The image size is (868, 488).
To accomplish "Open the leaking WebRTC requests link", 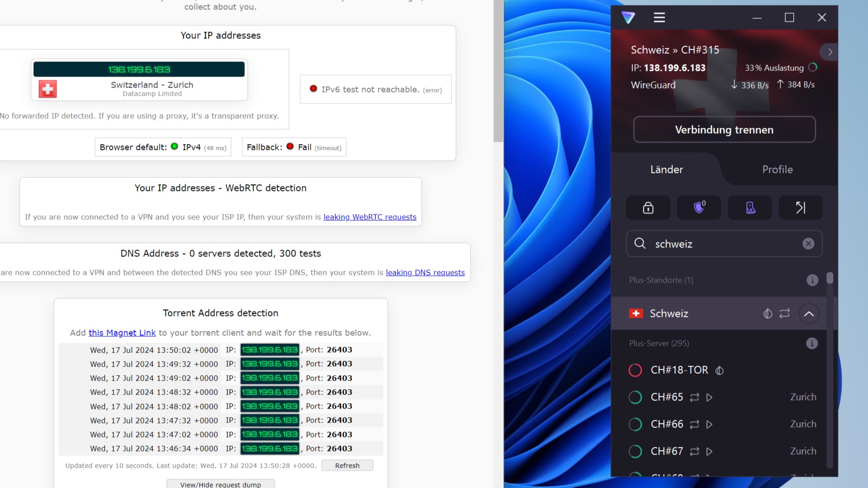I will point(370,217).
